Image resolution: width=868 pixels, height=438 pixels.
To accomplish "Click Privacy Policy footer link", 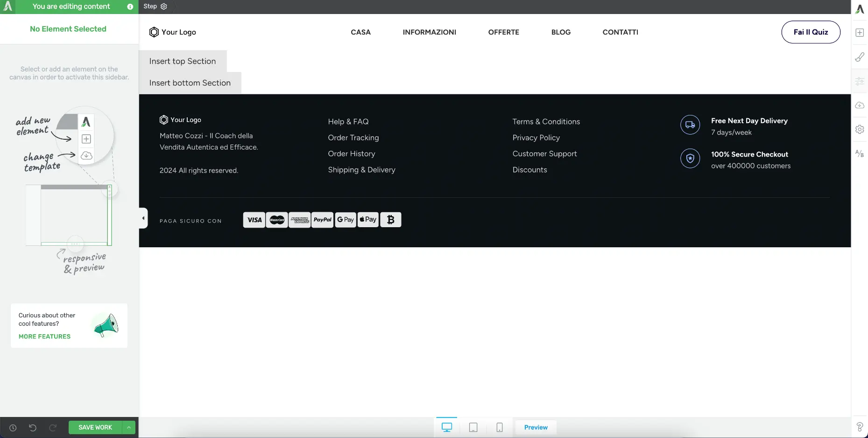I will click(x=536, y=137).
